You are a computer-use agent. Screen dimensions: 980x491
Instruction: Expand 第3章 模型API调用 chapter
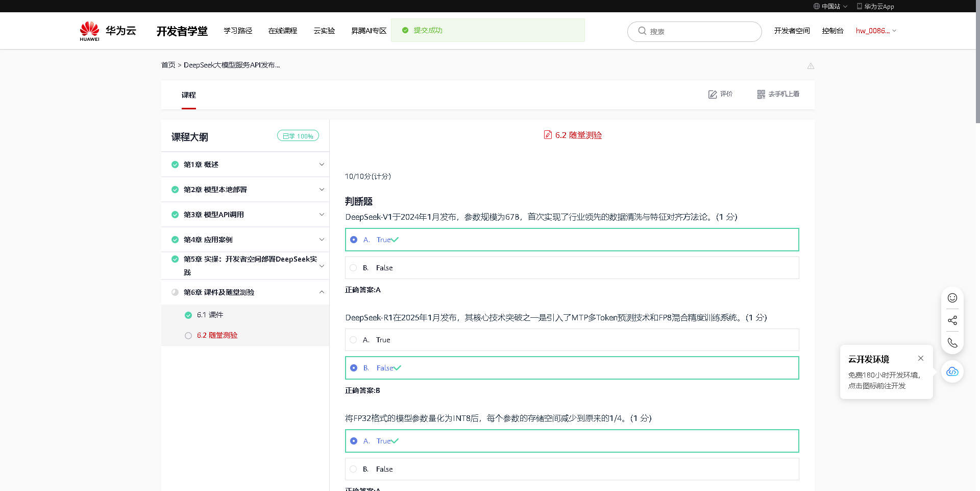[322, 215]
